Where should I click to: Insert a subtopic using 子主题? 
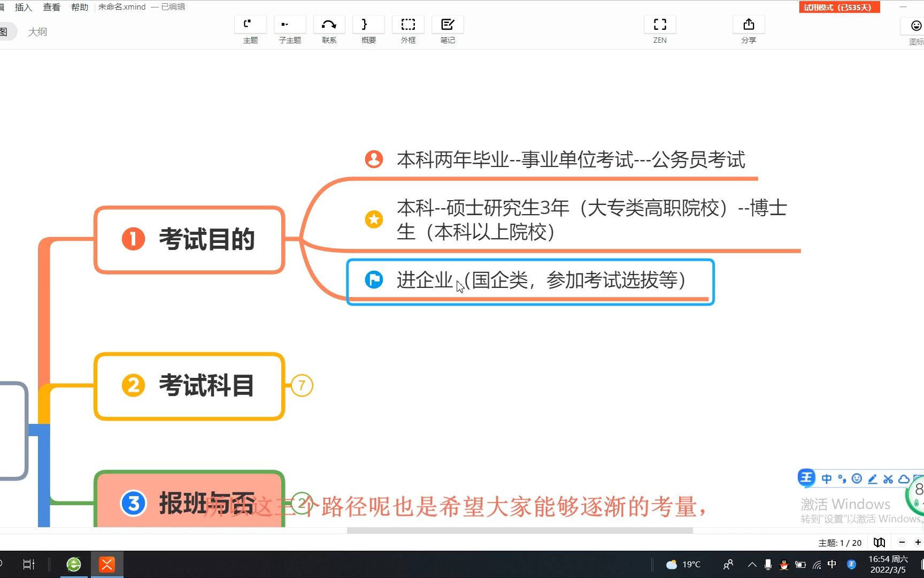[x=290, y=31]
